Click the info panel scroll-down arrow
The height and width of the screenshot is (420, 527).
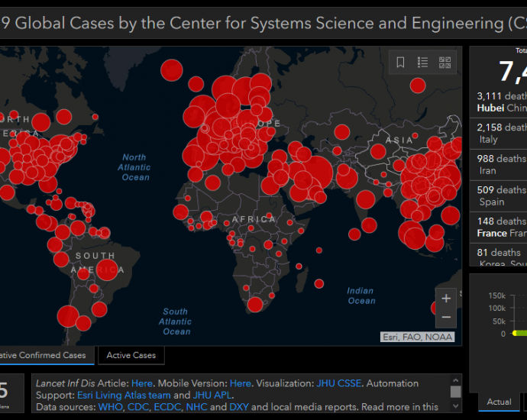pyautogui.click(x=455, y=406)
